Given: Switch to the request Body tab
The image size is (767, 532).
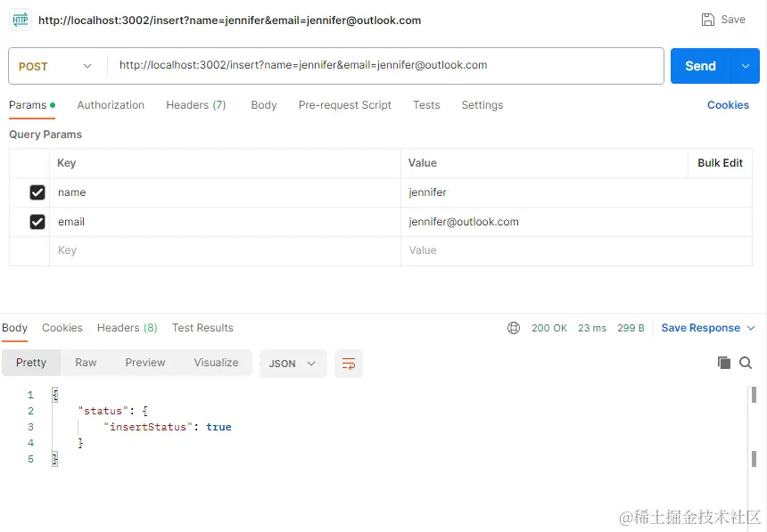Looking at the screenshot, I should 264,105.
